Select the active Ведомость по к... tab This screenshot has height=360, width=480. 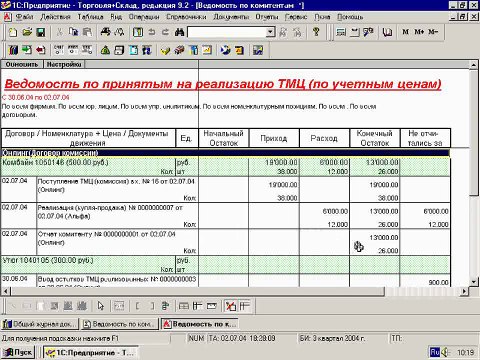coord(200,324)
